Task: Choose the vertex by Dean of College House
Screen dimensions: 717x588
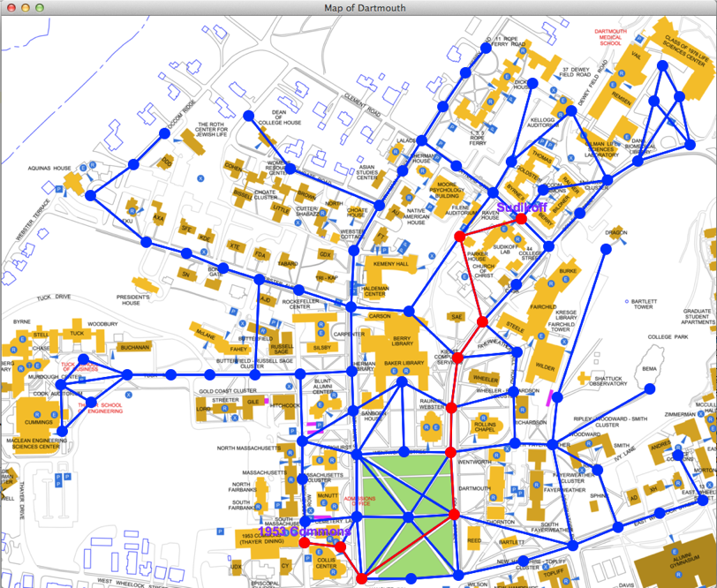Action: pos(248,116)
